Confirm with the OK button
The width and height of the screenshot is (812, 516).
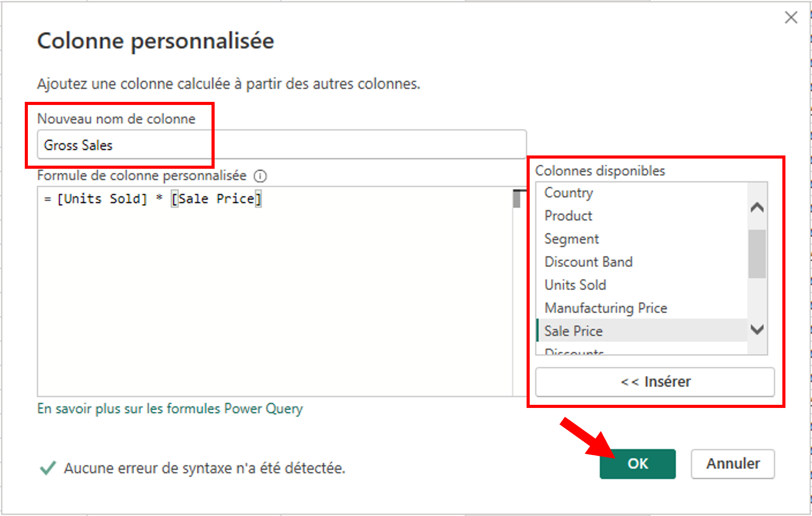[x=637, y=464]
